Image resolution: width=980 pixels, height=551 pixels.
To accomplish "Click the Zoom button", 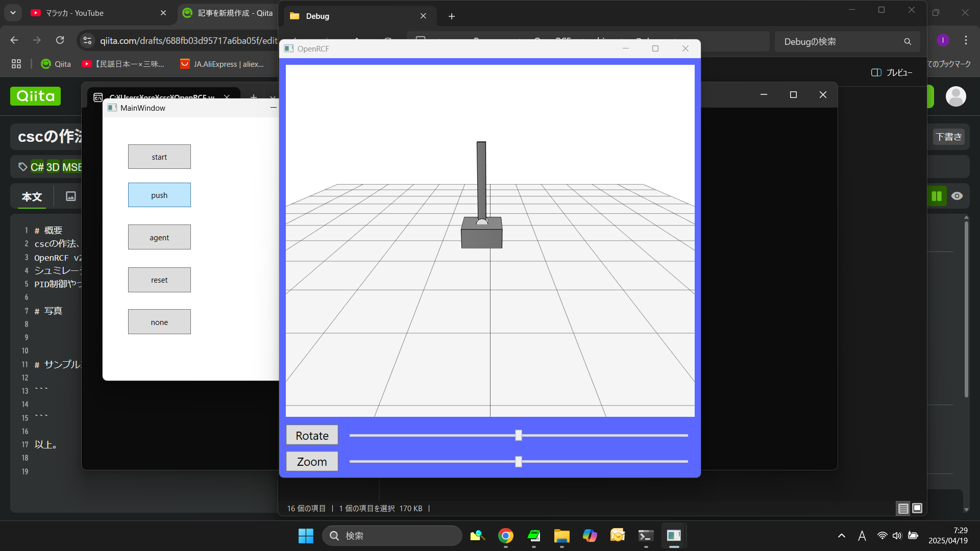I will 312,462.
